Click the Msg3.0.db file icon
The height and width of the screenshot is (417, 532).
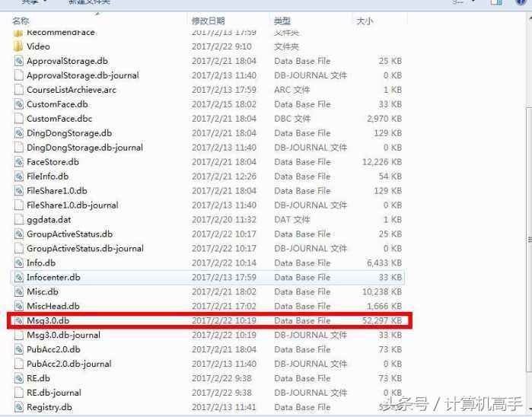(19, 320)
